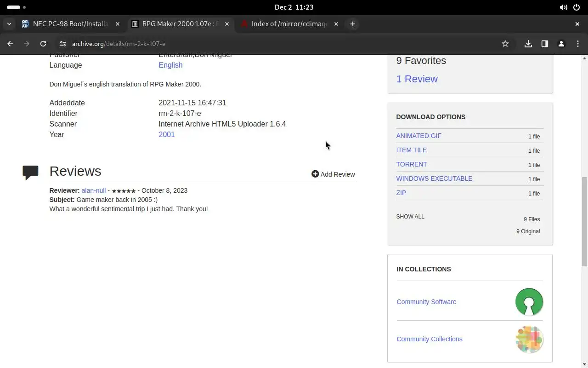
Task: Follow the English language link
Action: (170, 65)
